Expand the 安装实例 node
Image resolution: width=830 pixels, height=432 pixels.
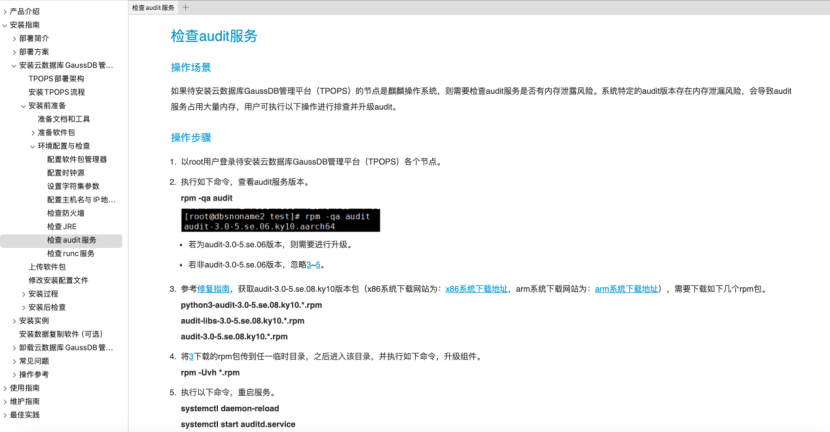[14, 321]
